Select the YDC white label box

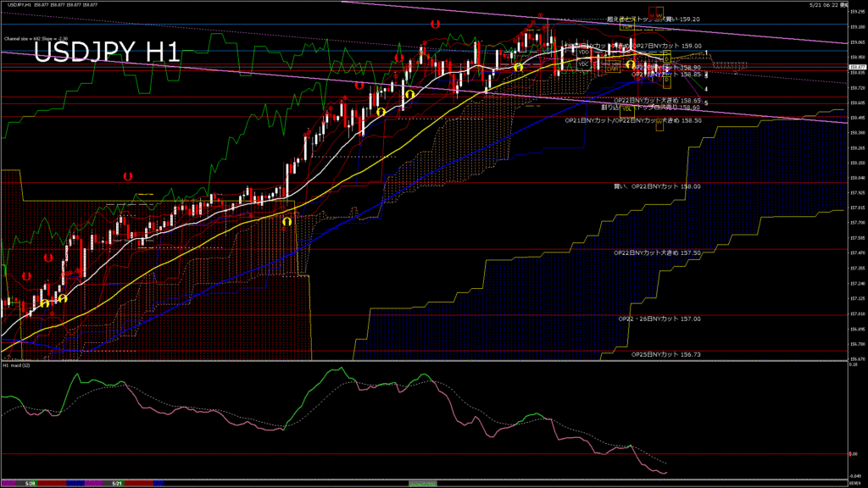(583, 64)
